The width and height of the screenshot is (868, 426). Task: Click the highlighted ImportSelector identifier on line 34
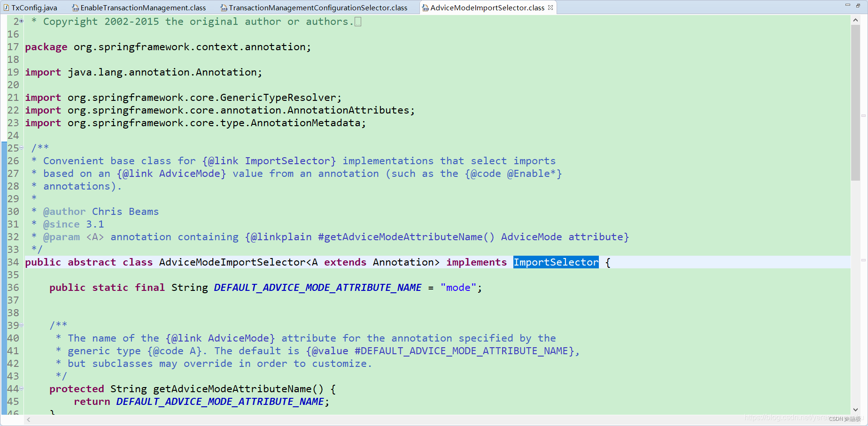tap(556, 262)
